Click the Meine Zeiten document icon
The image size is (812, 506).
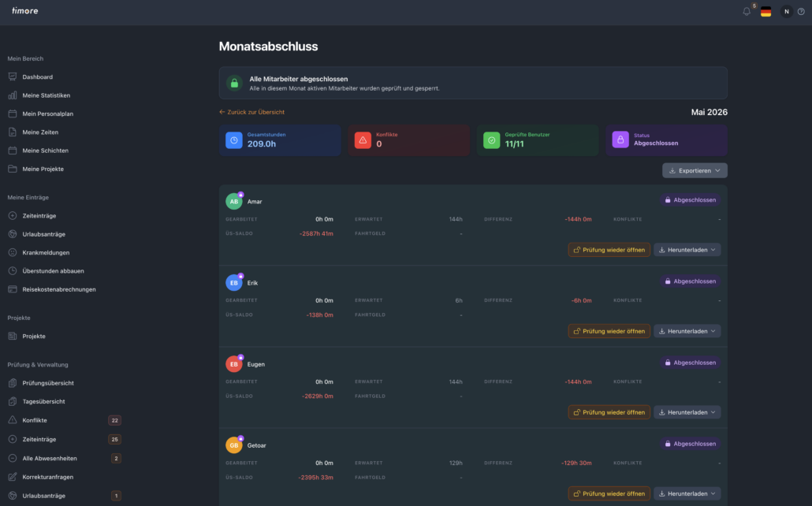[13, 132]
